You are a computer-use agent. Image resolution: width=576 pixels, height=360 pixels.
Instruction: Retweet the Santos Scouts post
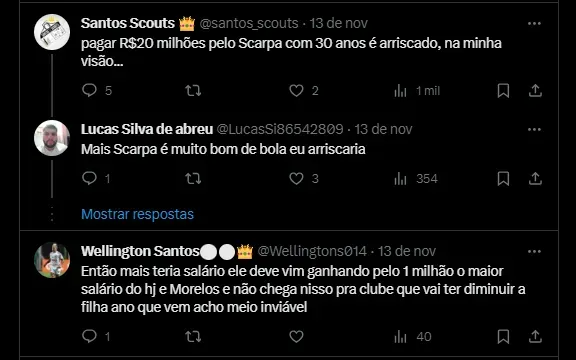[x=193, y=90]
